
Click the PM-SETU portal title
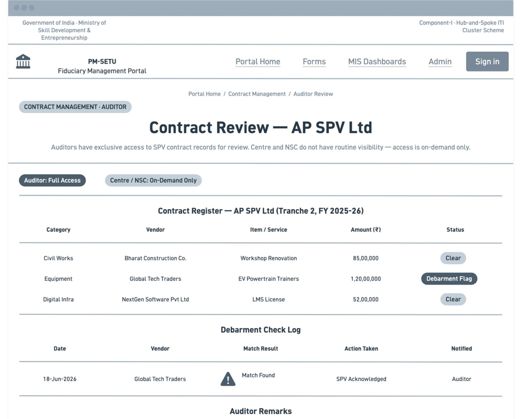(102, 62)
